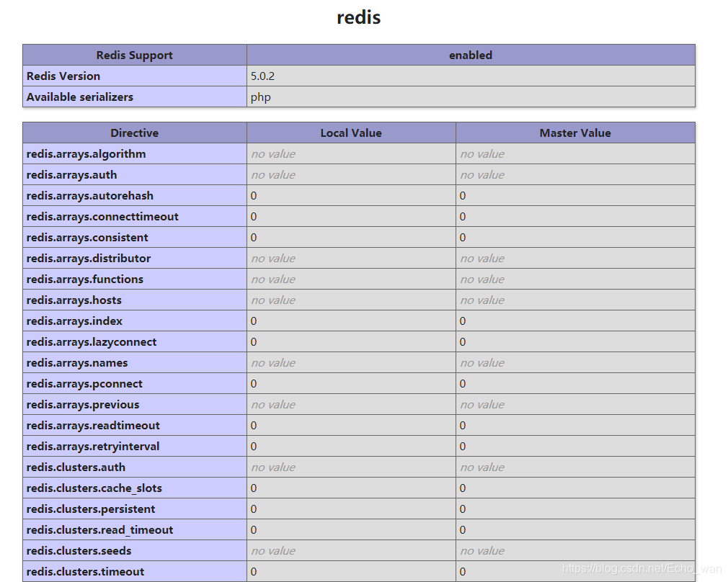Click master value of redis.arrays.consistent
728x582 pixels.
click(x=463, y=238)
